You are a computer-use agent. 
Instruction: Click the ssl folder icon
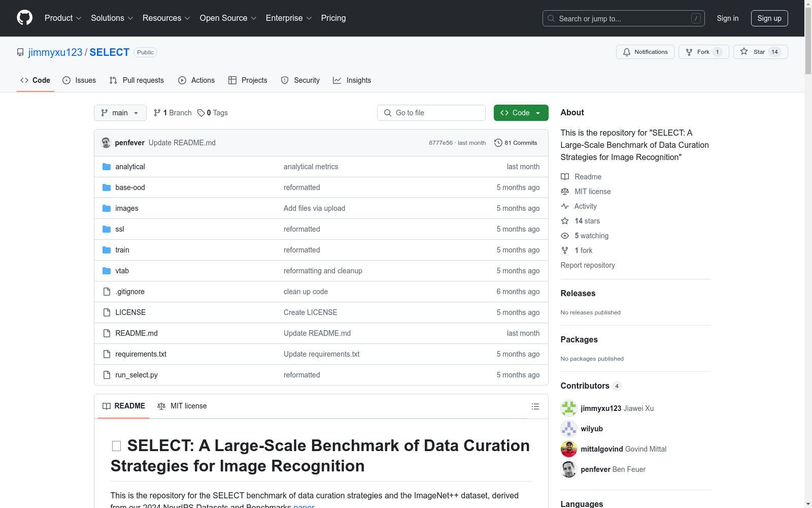(x=107, y=229)
